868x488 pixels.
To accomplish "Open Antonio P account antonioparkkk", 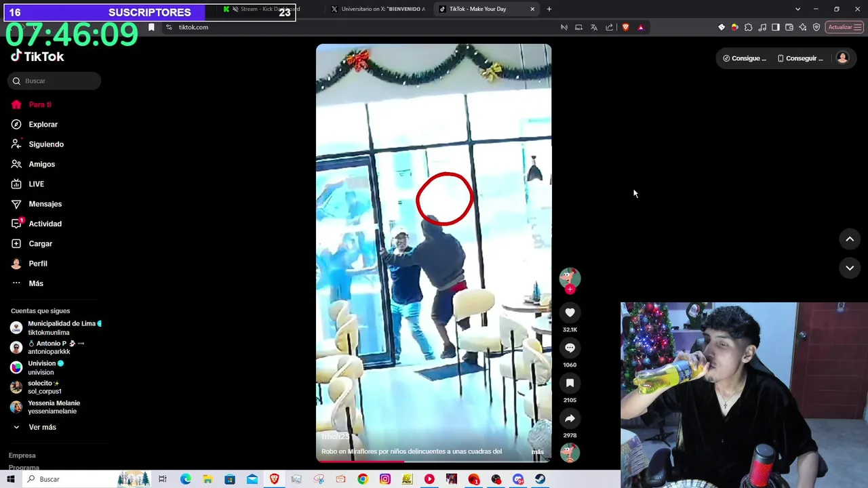I will click(47, 348).
